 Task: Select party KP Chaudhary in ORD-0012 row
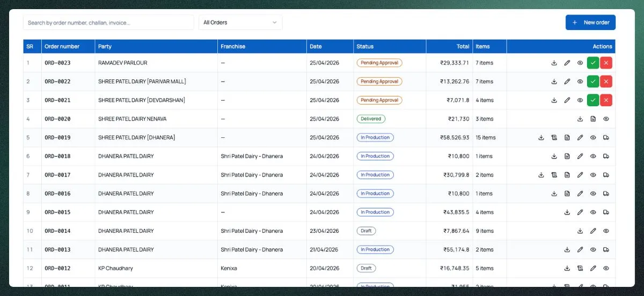[x=115, y=268]
